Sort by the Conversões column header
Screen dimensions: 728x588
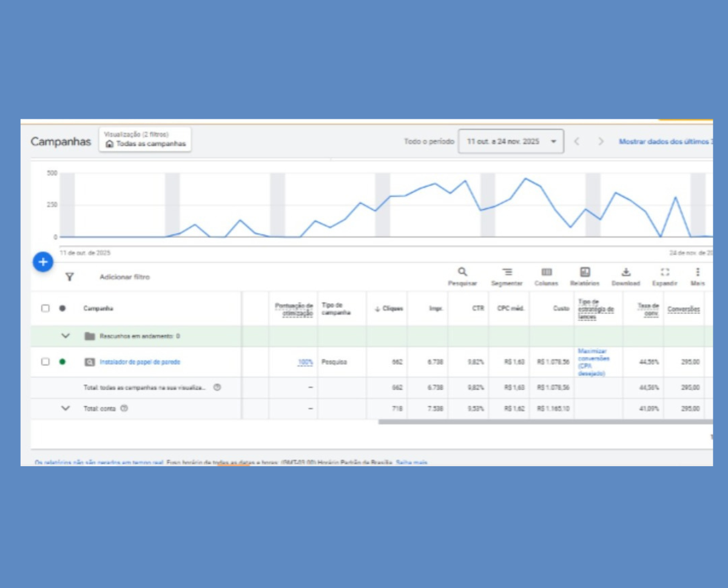pyautogui.click(x=684, y=309)
